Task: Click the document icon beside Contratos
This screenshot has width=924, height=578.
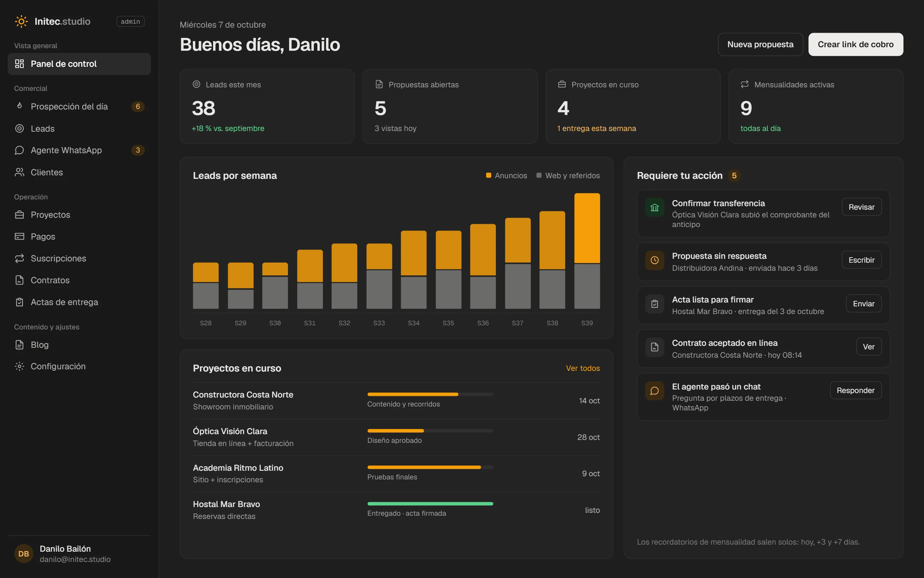Action: click(20, 280)
